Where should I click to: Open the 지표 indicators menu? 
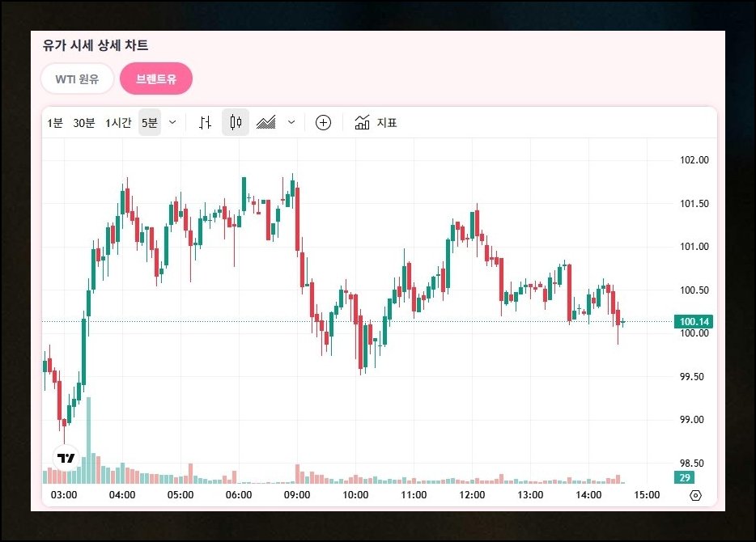[x=376, y=123]
